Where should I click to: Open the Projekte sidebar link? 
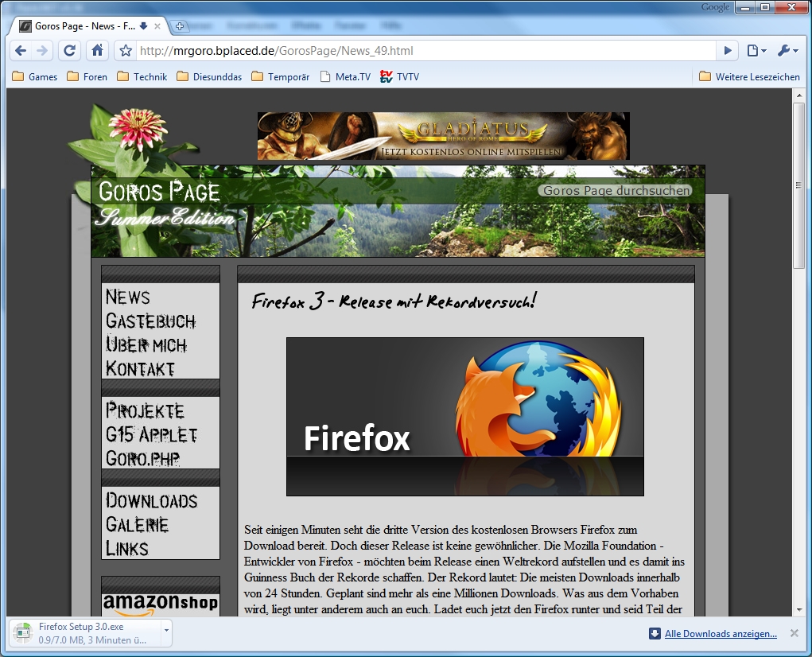145,411
